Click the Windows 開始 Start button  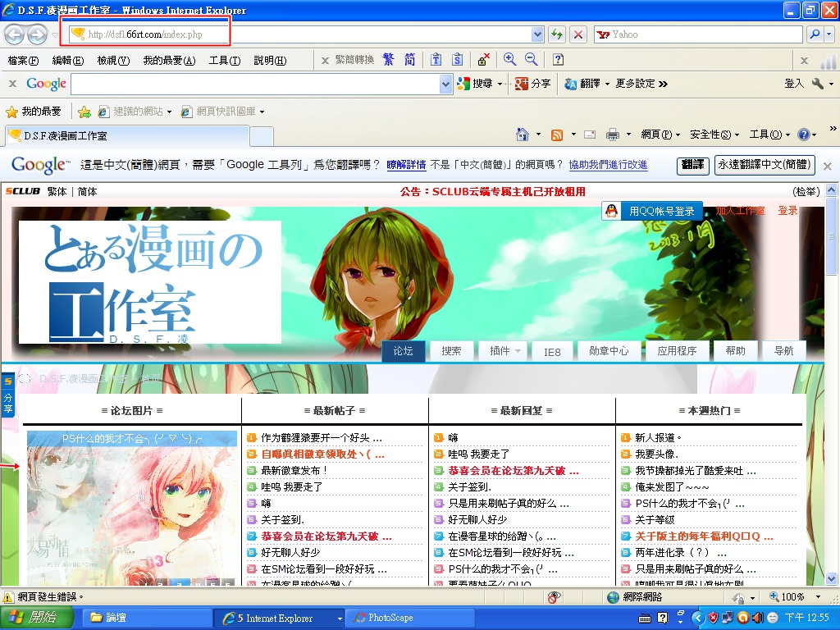coord(35,618)
